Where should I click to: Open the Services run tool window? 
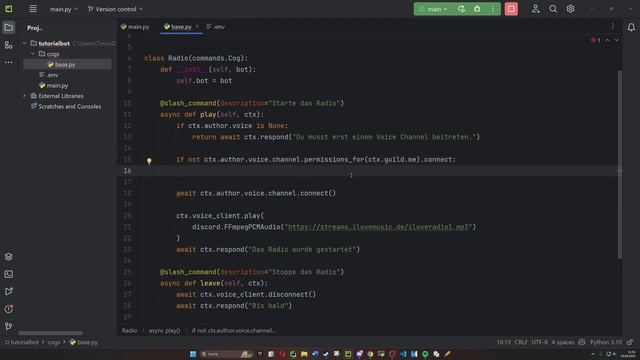coord(9,291)
